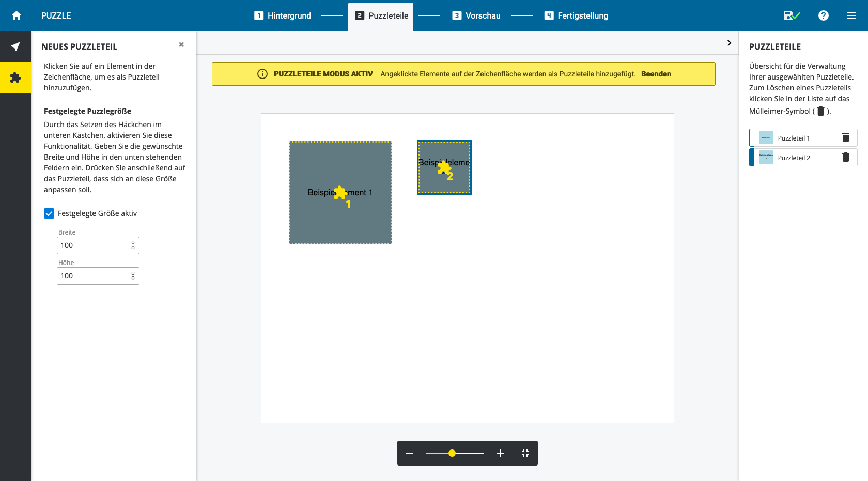Go to the home screen icon

click(17, 15)
